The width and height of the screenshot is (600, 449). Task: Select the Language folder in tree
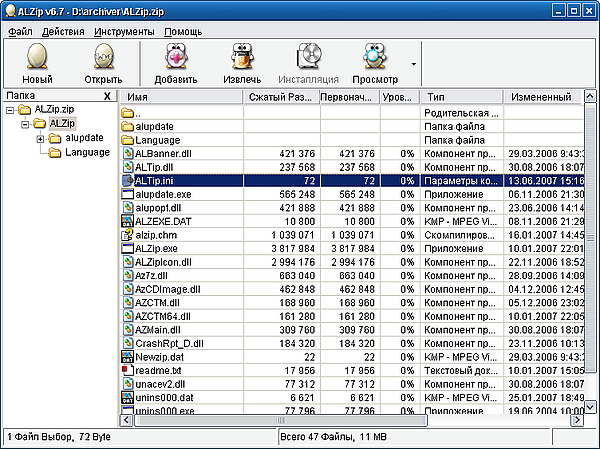coord(87,152)
